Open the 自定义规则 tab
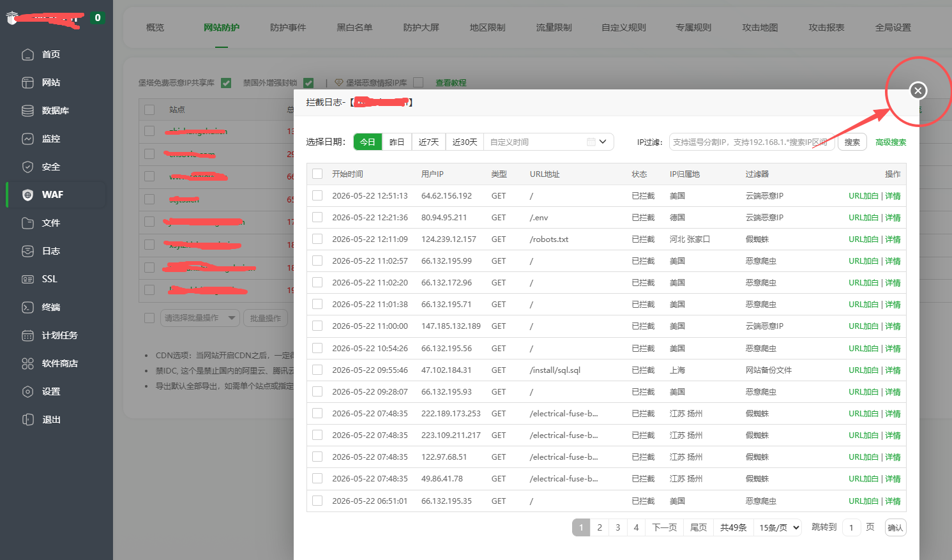The height and width of the screenshot is (560, 952). coord(624,27)
